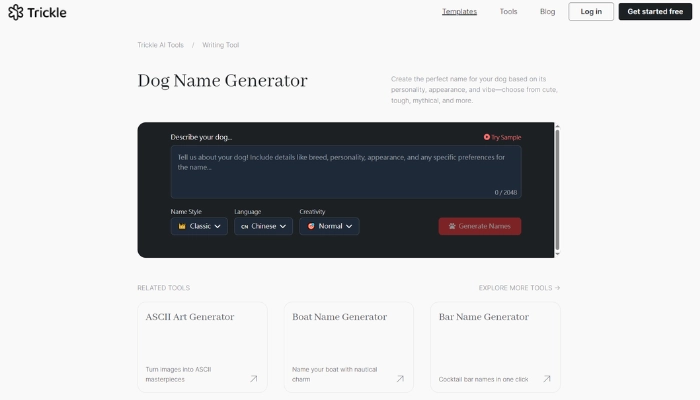Click the 0 / 2048 character counter
This screenshot has height=400, width=700.
point(505,192)
